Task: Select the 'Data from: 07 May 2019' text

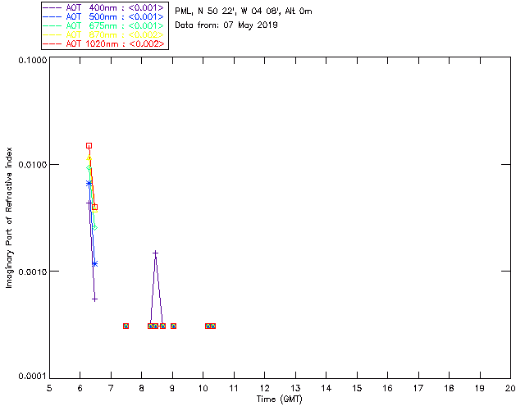Action: coord(226,25)
